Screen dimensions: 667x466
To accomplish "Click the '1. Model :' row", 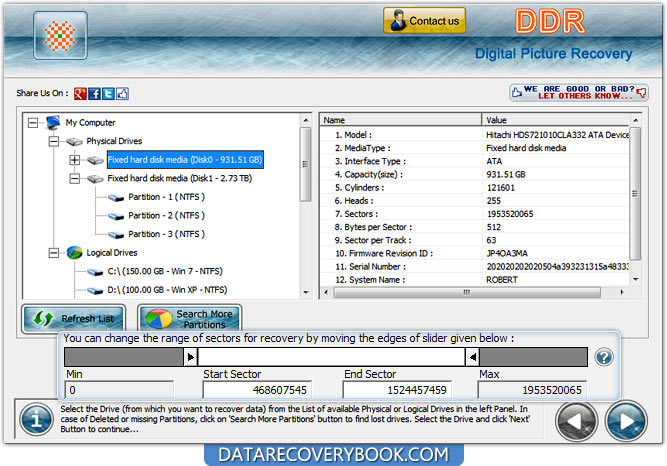I will 474,135.
